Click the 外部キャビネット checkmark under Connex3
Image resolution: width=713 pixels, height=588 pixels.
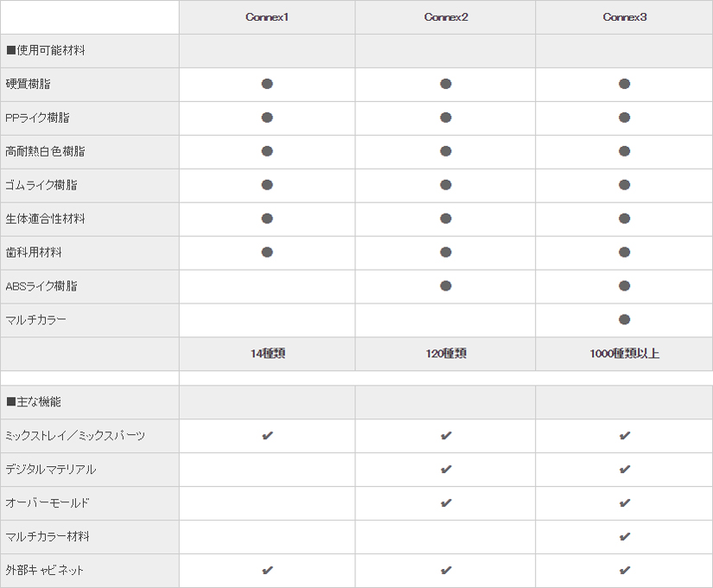(625, 570)
